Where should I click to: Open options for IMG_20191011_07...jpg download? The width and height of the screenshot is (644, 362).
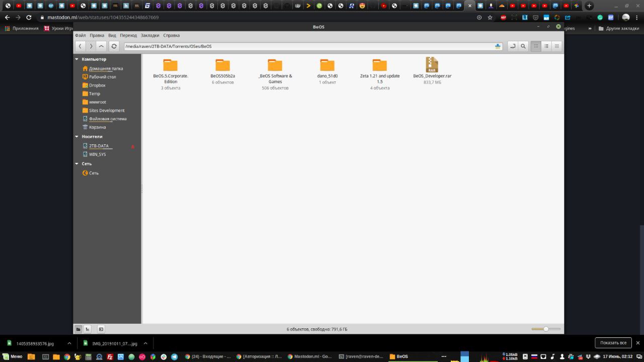coord(145,343)
